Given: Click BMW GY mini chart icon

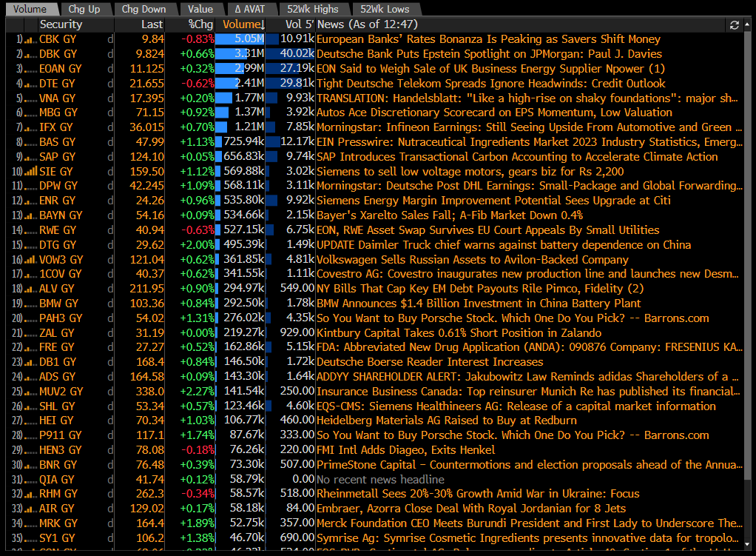Looking at the screenshot, I should 31,304.
